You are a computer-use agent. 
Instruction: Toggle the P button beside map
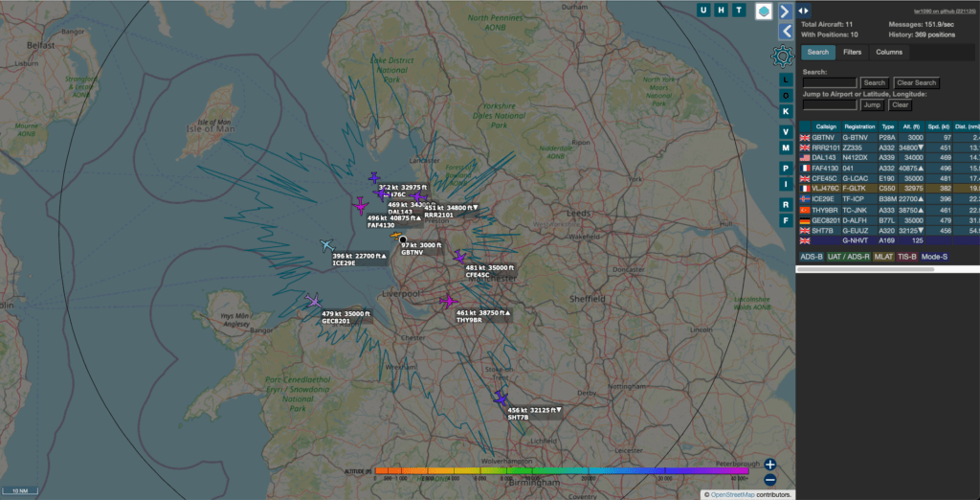point(786,169)
